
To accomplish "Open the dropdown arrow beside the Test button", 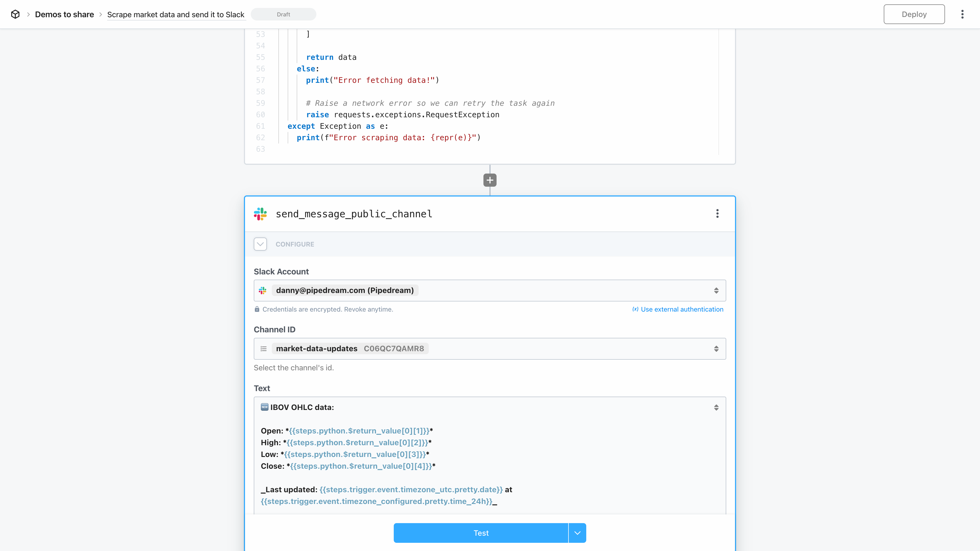I will 577,533.
